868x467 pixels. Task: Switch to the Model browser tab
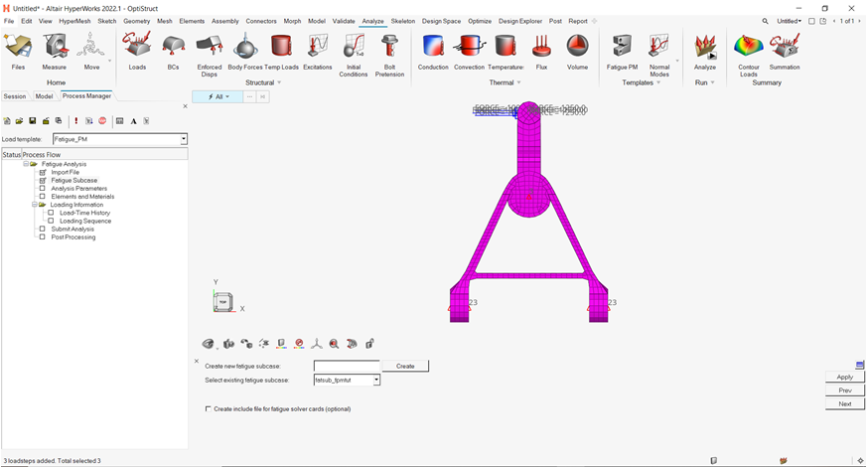[44, 96]
